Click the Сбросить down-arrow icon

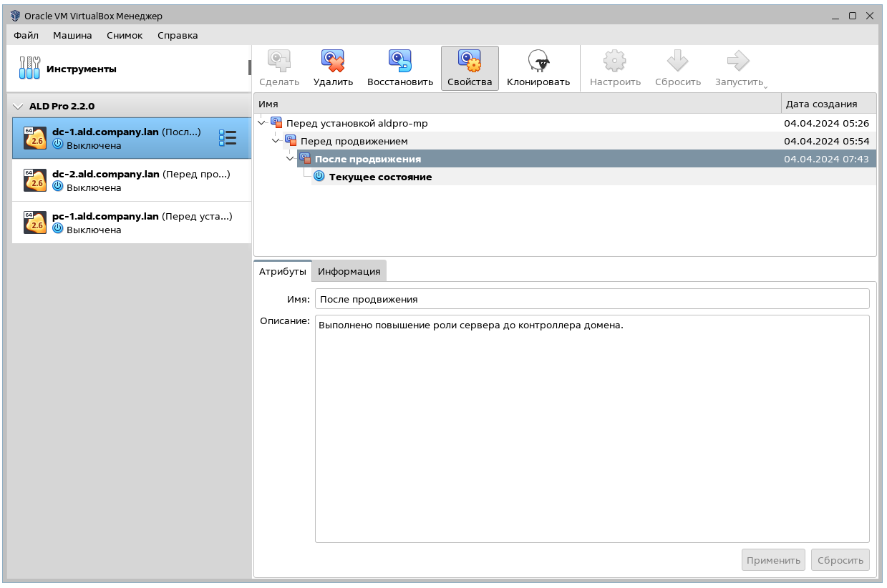coord(677,62)
